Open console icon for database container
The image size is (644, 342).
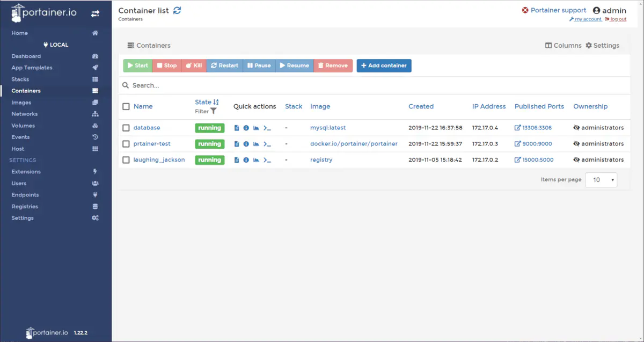tap(267, 128)
